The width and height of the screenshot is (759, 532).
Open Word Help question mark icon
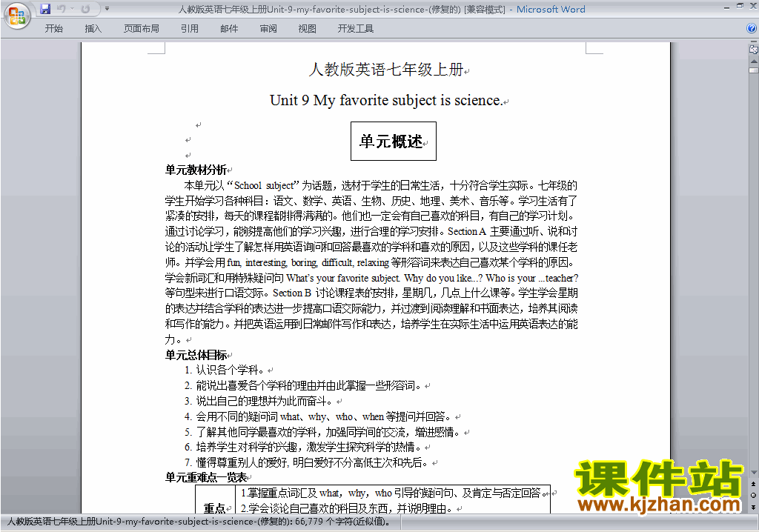pos(752,29)
